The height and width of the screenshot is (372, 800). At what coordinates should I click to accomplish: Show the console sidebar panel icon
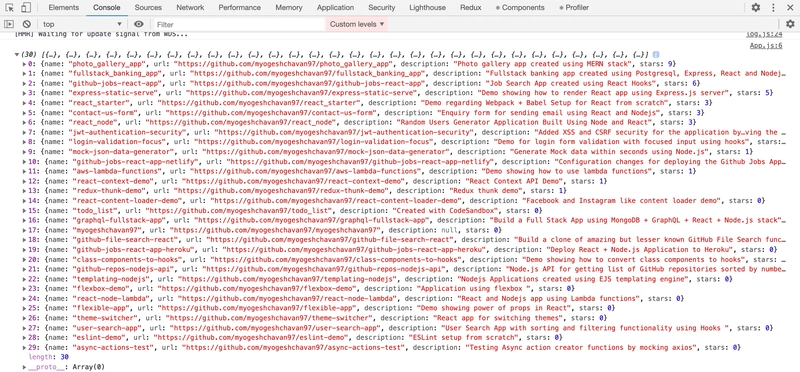9,24
